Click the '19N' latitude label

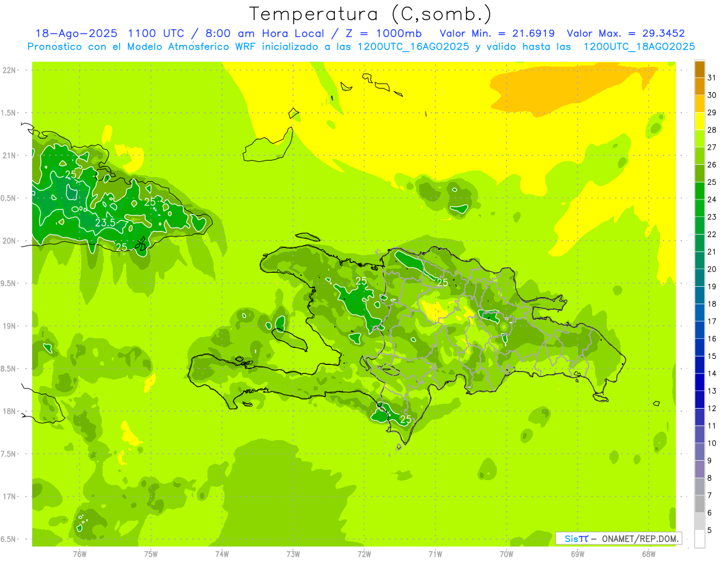10,326
